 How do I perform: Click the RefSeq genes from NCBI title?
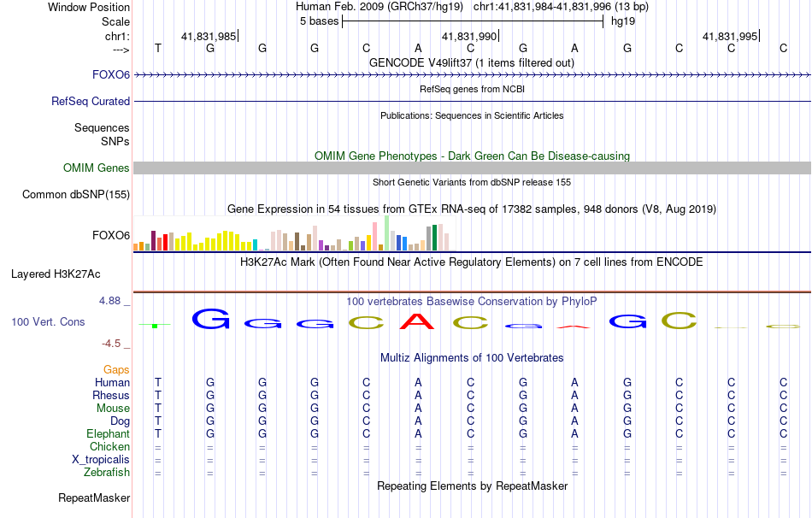472,89
